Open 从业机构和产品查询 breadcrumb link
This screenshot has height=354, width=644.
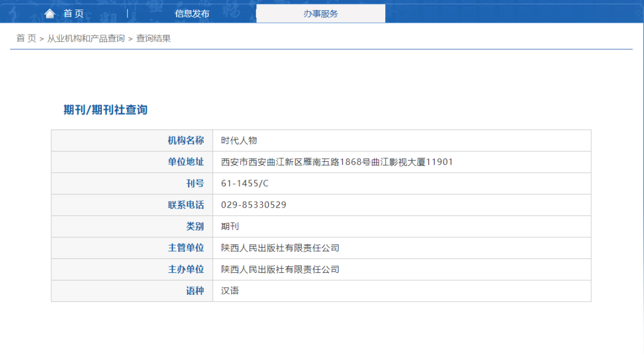pyautogui.click(x=86, y=38)
